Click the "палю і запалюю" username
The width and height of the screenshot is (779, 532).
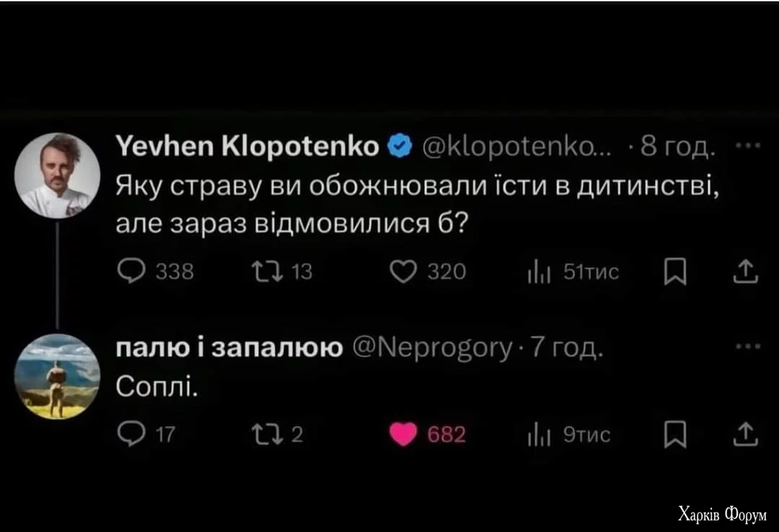coord(230,349)
